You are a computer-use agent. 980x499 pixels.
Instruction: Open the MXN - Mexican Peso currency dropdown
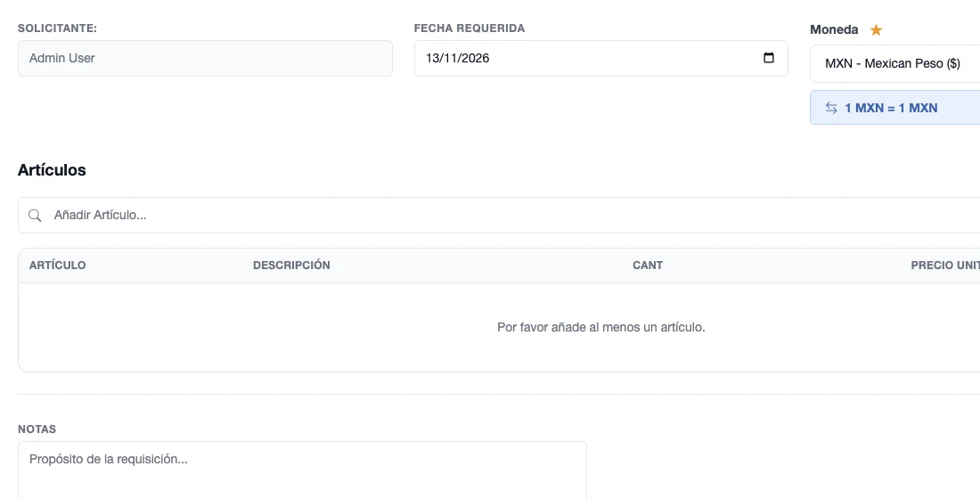tap(895, 63)
